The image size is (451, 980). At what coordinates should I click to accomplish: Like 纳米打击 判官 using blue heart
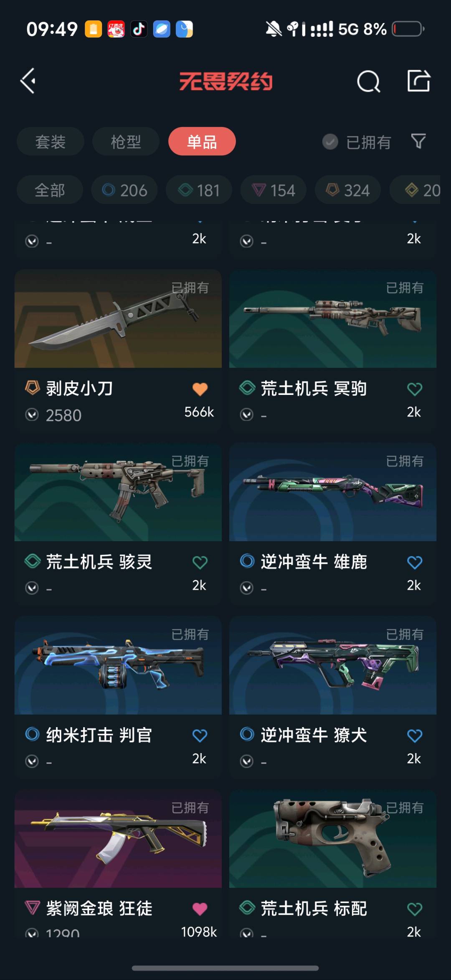[200, 736]
